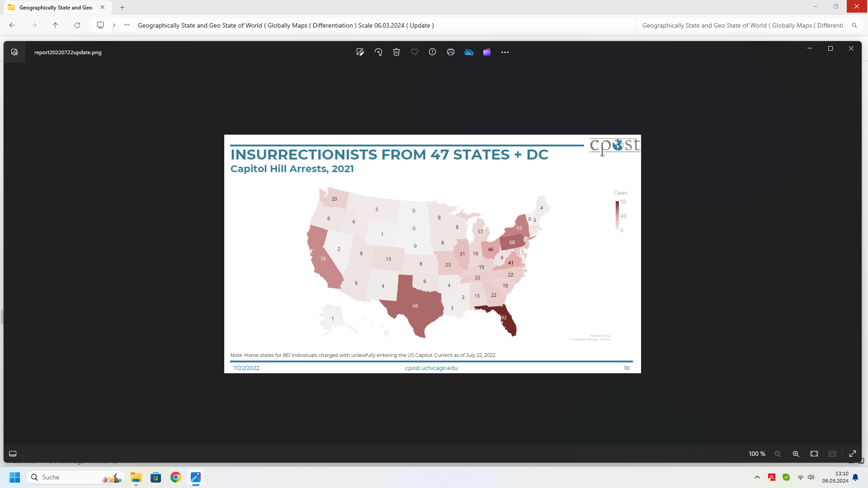Click the green shield checkmark tray icon
868x488 pixels.
786,477
